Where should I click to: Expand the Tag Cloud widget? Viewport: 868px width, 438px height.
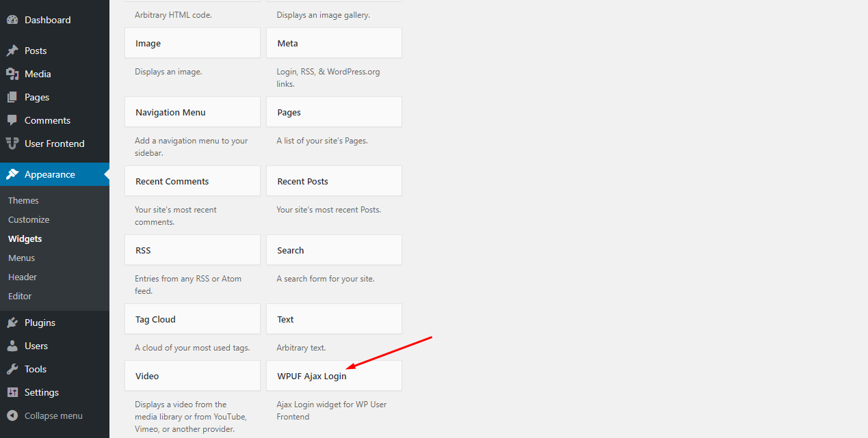click(x=192, y=318)
